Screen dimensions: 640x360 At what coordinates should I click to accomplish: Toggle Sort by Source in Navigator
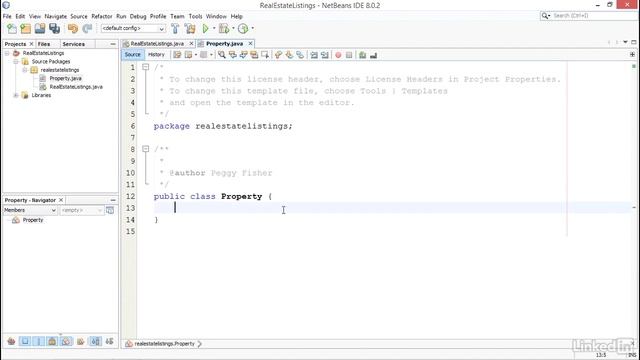pyautogui.click(x=109, y=341)
